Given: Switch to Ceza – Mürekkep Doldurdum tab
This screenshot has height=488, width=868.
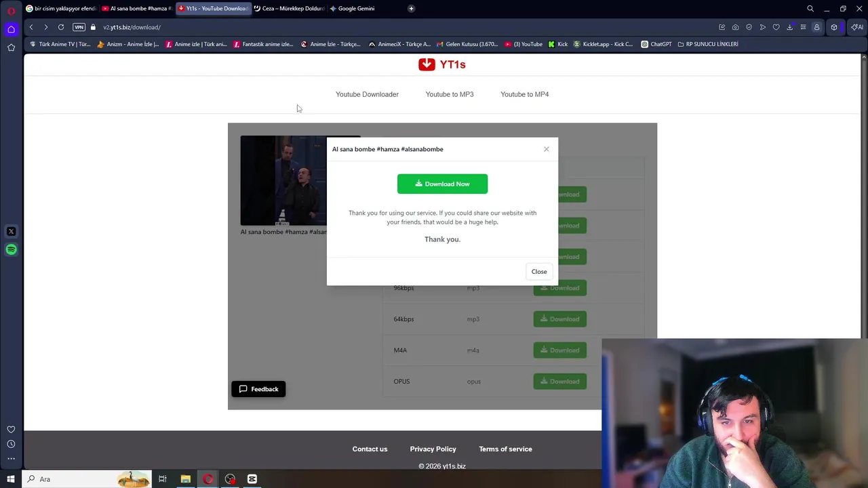Looking at the screenshot, I should coord(290,9).
